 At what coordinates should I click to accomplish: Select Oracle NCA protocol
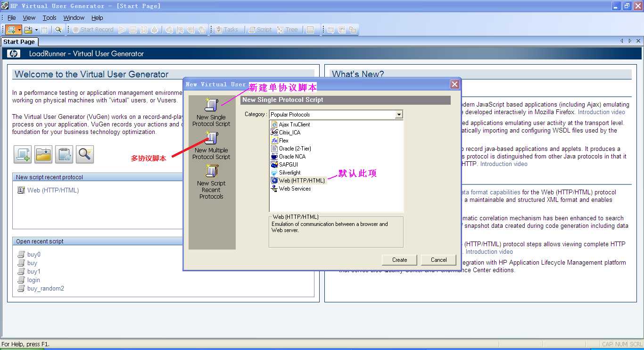(x=289, y=157)
